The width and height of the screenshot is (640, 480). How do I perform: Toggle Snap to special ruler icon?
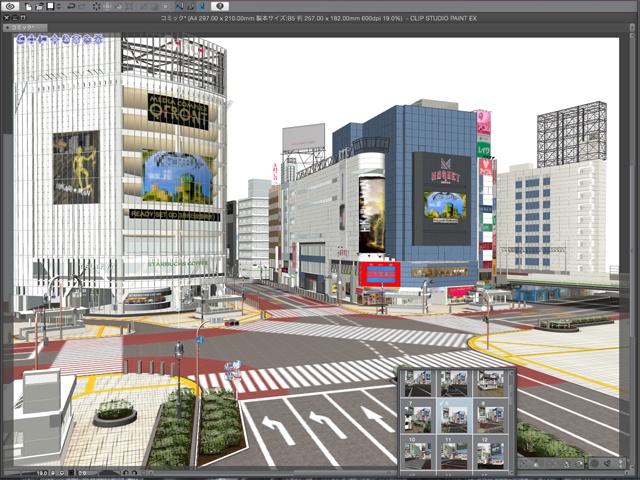click(x=191, y=7)
